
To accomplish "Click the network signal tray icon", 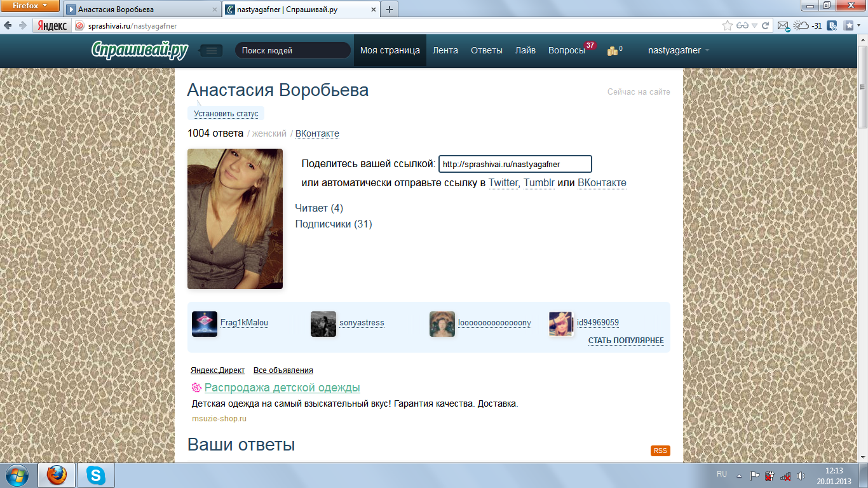I will (785, 475).
